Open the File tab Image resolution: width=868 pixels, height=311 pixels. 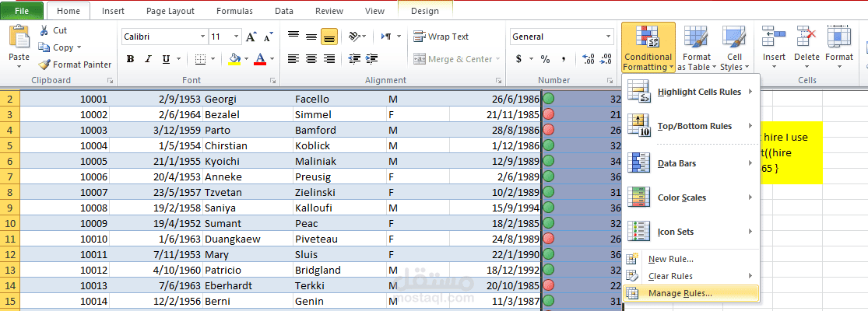pos(22,10)
